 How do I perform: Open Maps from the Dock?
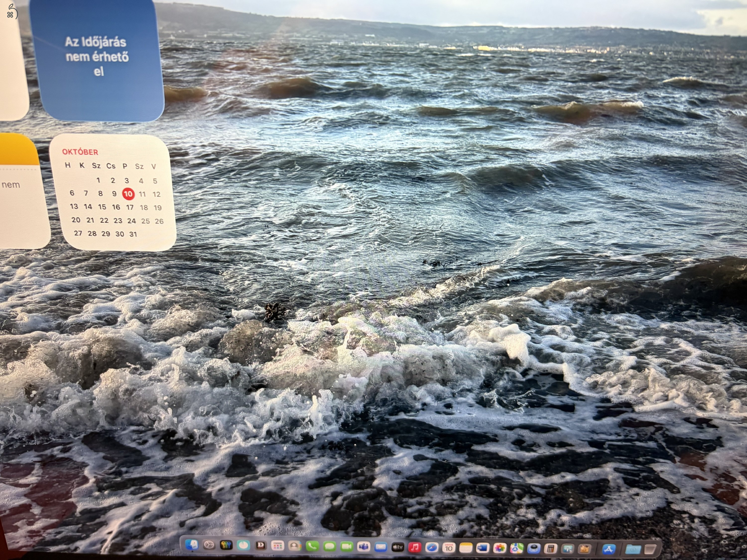pos(516,549)
